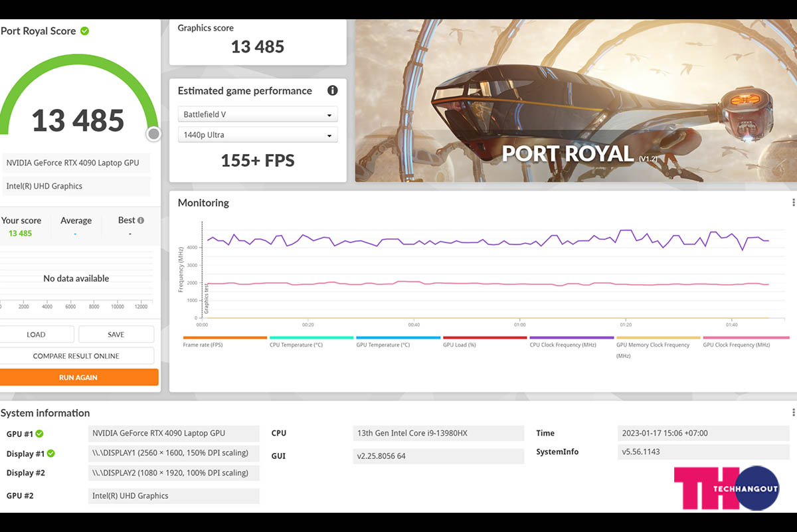Screen dimensions: 797x532
Task: Select Graphics score value 13 485
Action: point(258,46)
